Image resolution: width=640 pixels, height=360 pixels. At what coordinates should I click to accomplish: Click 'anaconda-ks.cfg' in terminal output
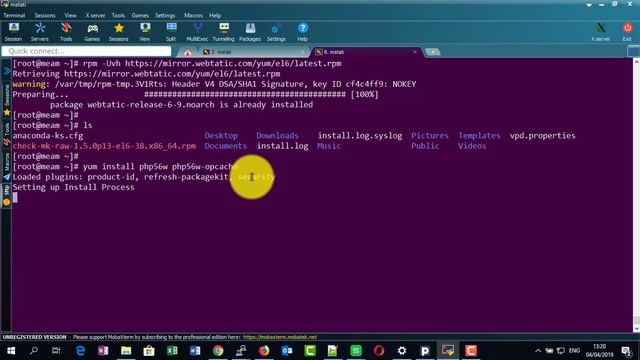(x=48, y=136)
